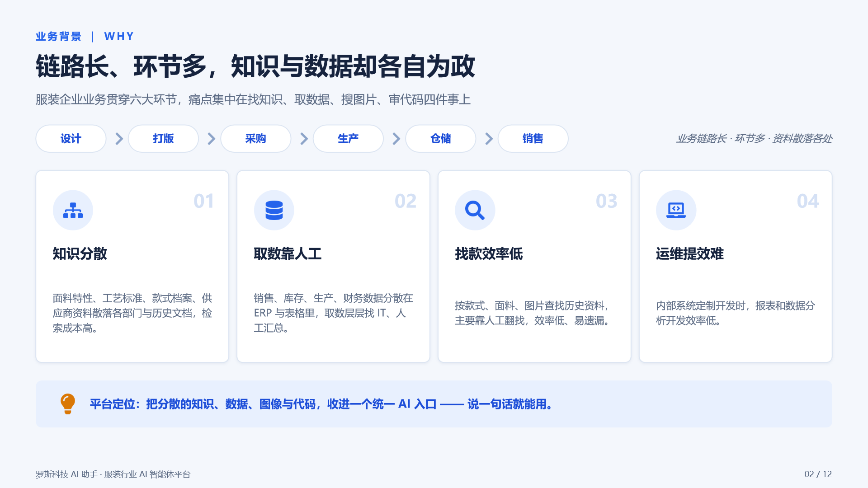Click the description starting 面料特性、工艺标准
The image size is (868, 488).
(x=132, y=313)
